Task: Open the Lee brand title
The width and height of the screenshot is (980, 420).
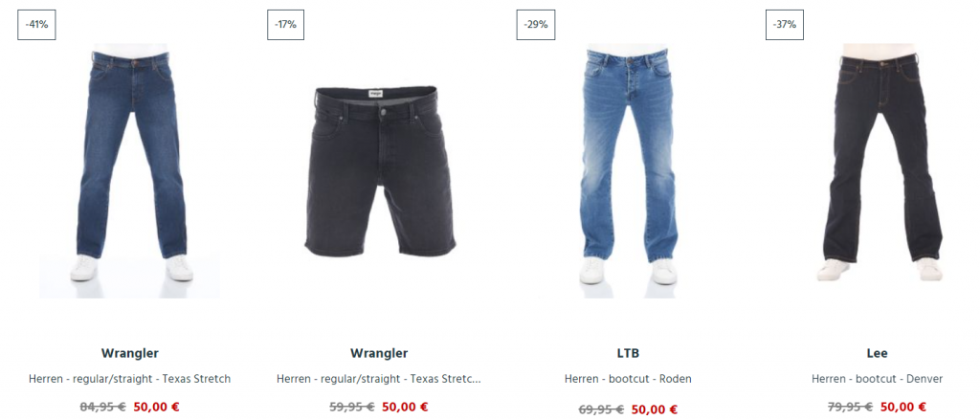Action: tap(877, 353)
